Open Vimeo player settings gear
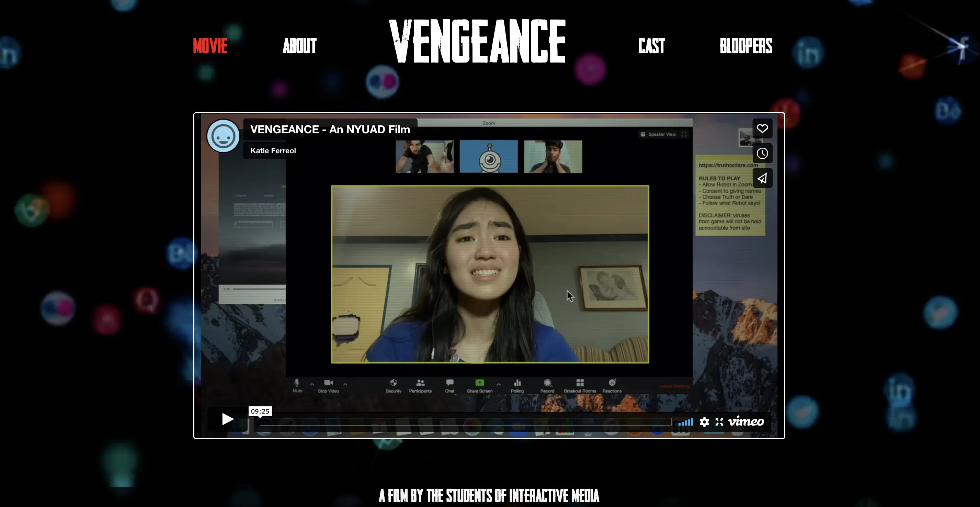The image size is (980, 507). click(x=704, y=422)
